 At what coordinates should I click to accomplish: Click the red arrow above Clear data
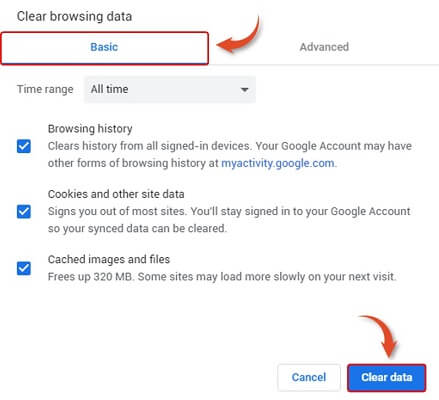point(380,336)
